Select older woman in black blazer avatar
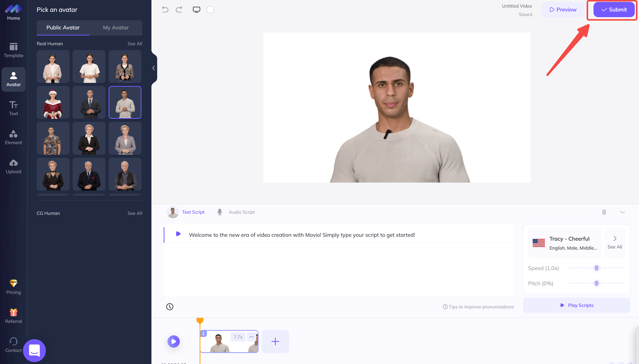Viewport: 639px width, 364px height. 89,138
